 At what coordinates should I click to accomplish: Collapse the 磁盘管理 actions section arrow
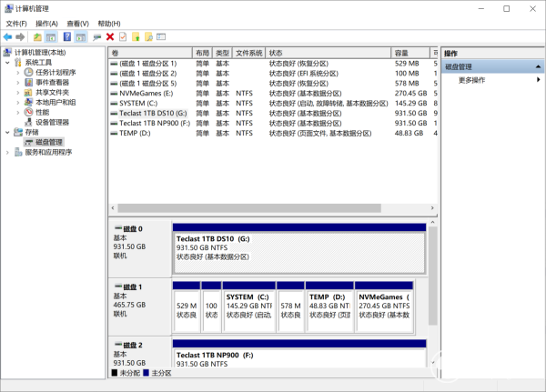click(538, 66)
